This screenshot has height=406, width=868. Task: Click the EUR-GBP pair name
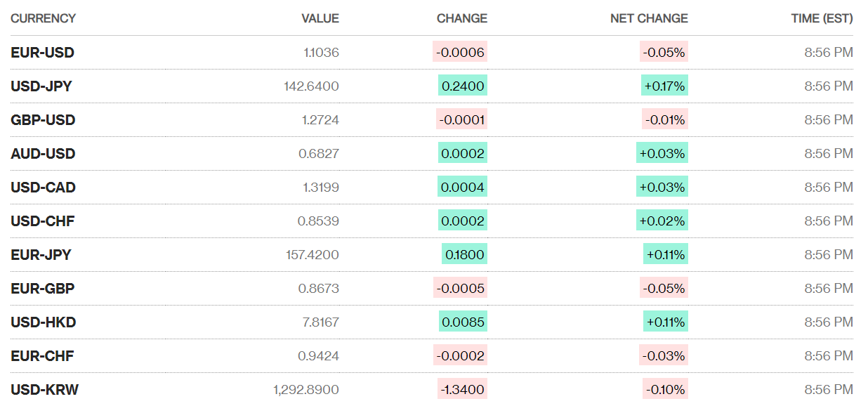click(x=42, y=289)
